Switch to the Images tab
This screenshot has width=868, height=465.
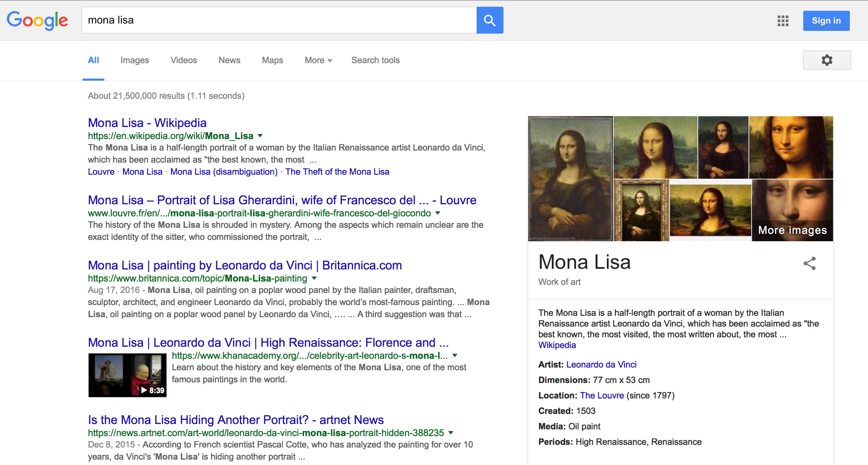click(x=134, y=60)
